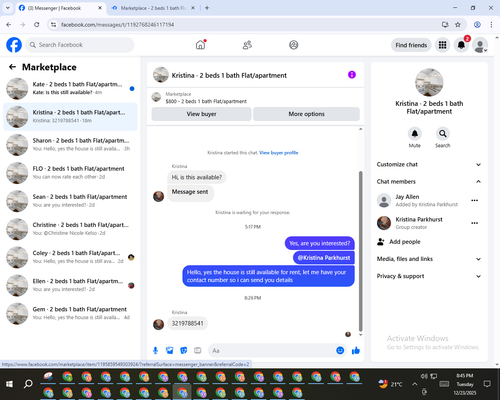Image resolution: width=500 pixels, height=400 pixels.
Task: Click the phone number 3219788541 message
Action: click(187, 323)
